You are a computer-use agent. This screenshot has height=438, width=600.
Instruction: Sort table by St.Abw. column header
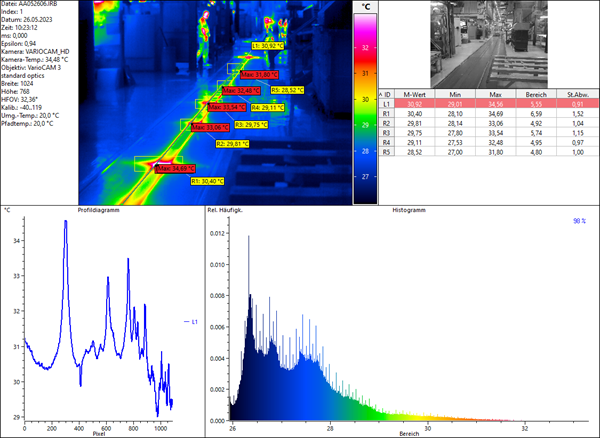pyautogui.click(x=580, y=93)
